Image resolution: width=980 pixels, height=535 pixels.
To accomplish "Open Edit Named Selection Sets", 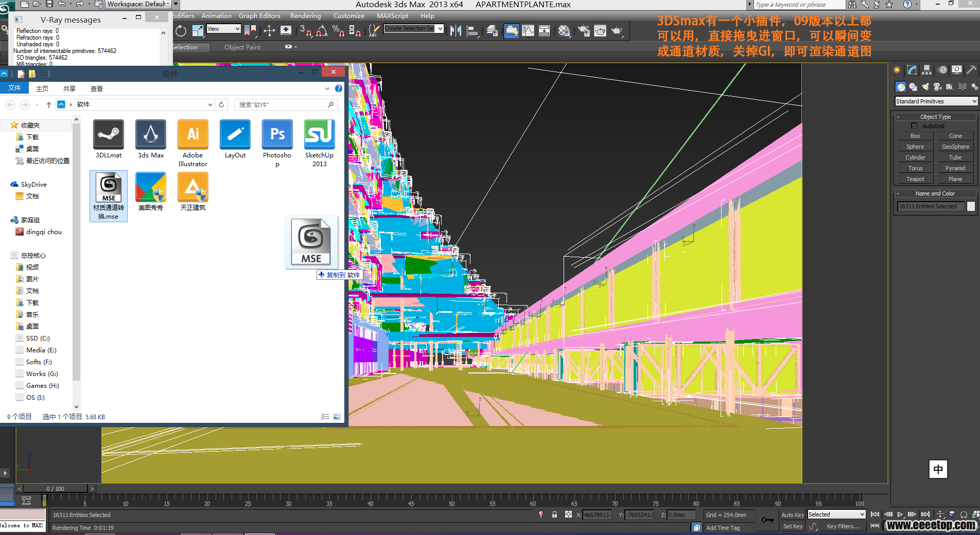I will tap(374, 31).
